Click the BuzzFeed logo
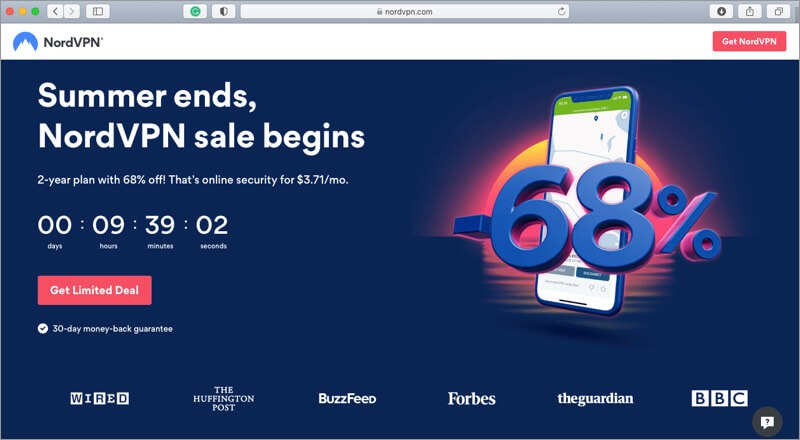The image size is (800, 440). pyautogui.click(x=347, y=398)
